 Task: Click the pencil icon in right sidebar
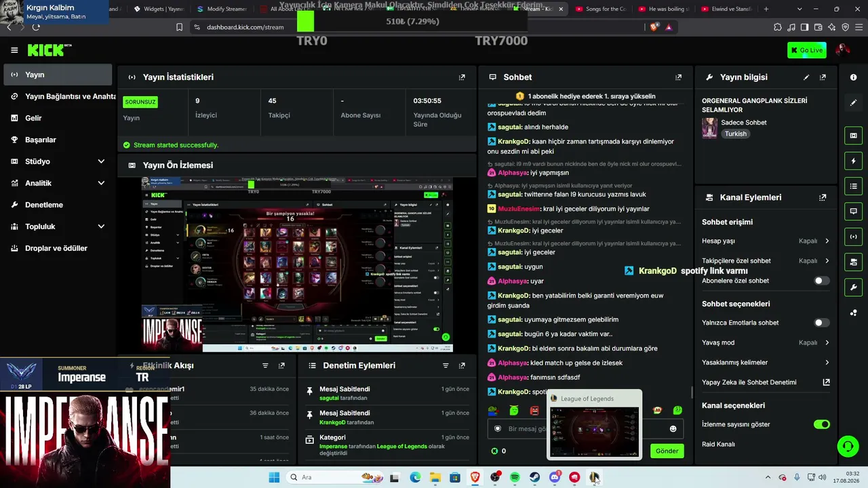click(853, 103)
